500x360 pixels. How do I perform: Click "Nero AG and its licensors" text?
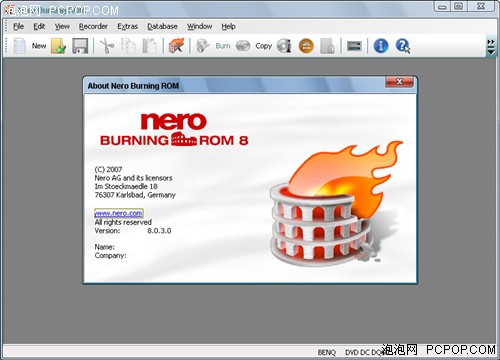133,178
